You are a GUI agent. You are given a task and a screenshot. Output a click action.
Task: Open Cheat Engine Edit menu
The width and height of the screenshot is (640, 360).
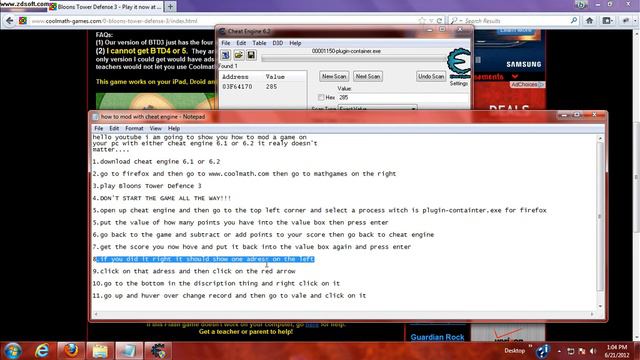point(241,43)
